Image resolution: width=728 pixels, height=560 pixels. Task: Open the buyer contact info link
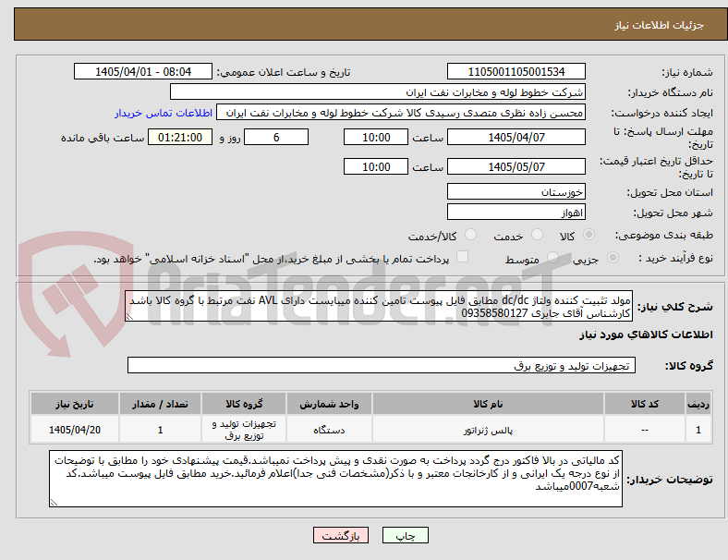(x=164, y=113)
